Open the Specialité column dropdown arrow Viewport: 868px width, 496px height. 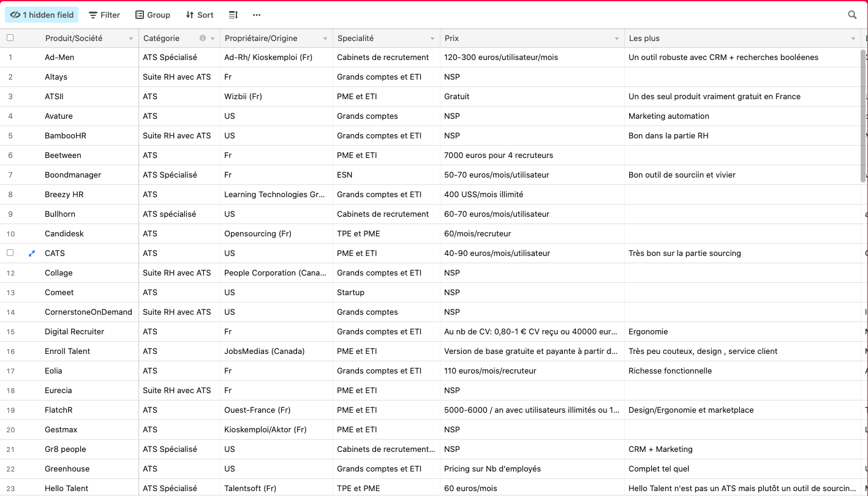[432, 39]
